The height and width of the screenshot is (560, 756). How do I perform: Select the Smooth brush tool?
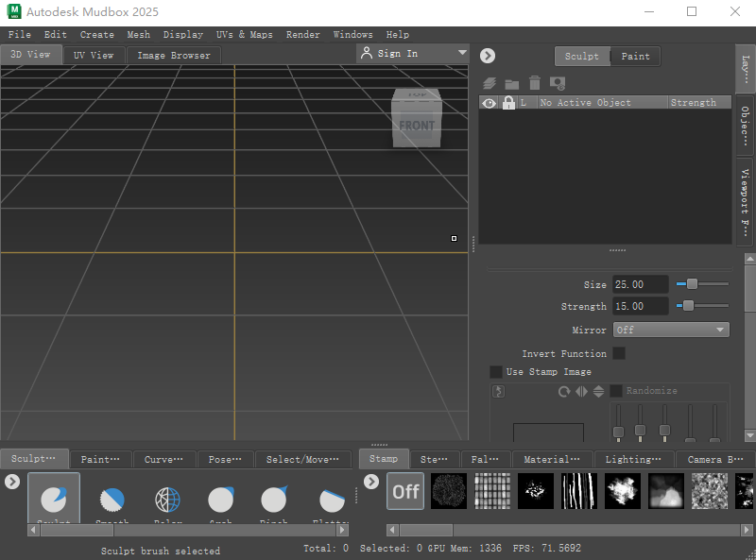[112, 499]
